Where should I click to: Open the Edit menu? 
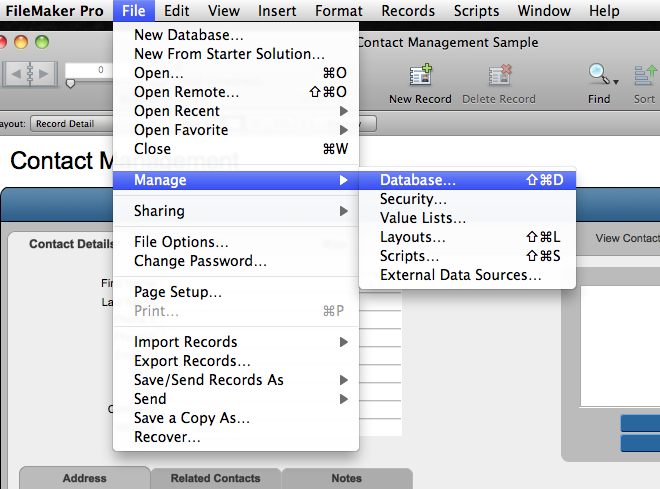pos(176,11)
